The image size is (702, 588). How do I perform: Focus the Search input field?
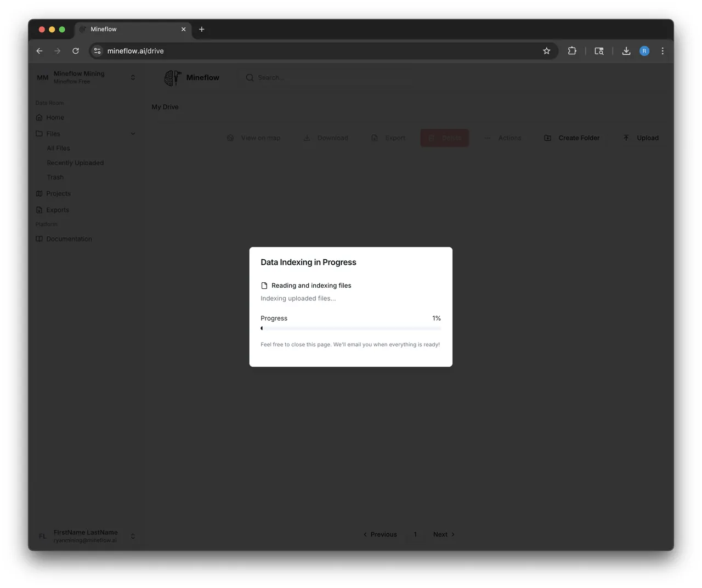[329, 78]
